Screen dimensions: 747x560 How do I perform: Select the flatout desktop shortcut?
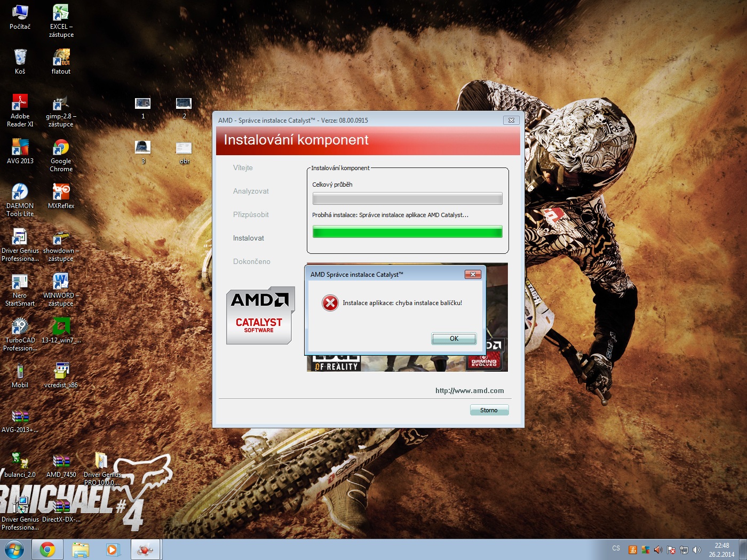pos(61,62)
